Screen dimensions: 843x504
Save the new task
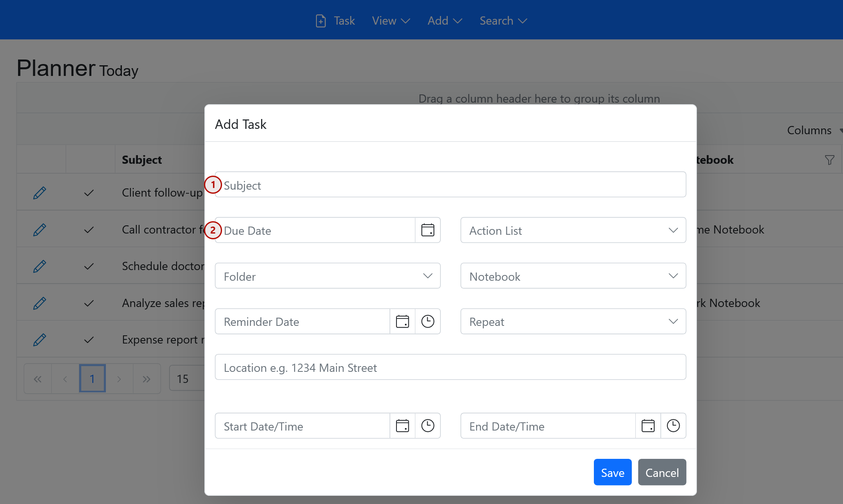(612, 472)
